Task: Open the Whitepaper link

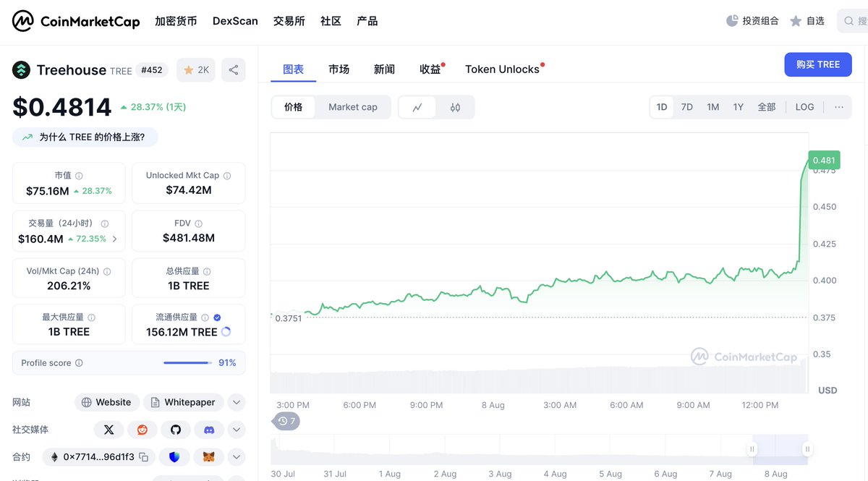Action: pos(183,402)
